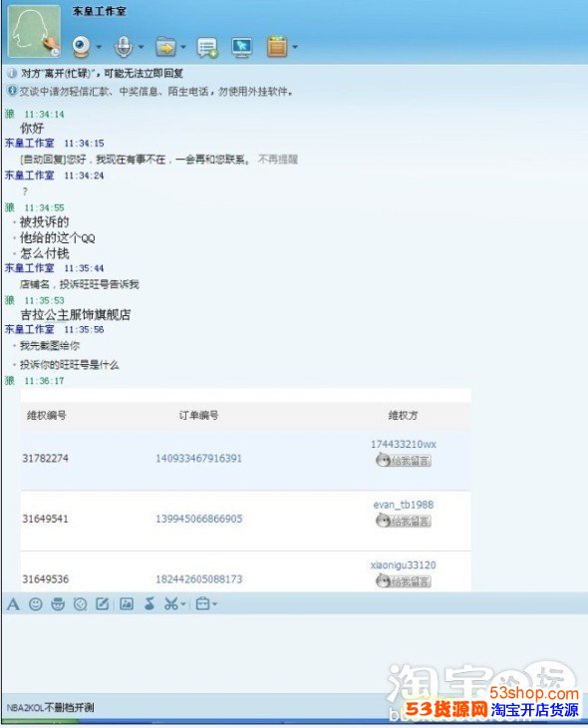Click the 东皇工作室 name in title
Screen dimensions: 588x728
[x=99, y=12]
